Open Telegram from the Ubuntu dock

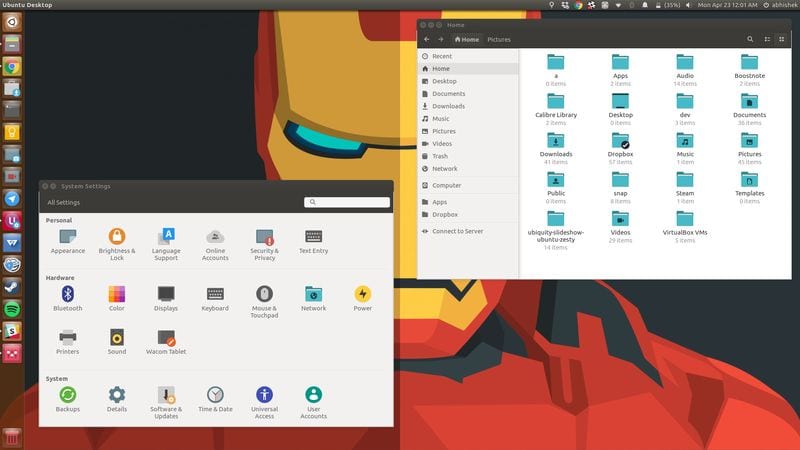12,198
